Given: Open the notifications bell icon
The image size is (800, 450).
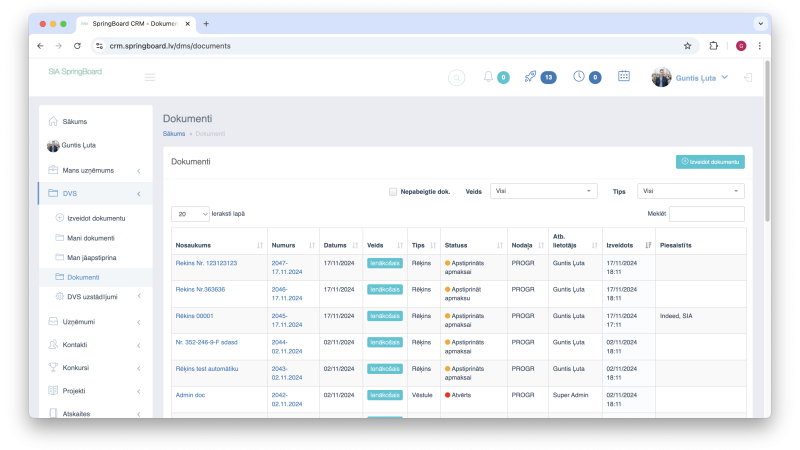Looking at the screenshot, I should (488, 77).
